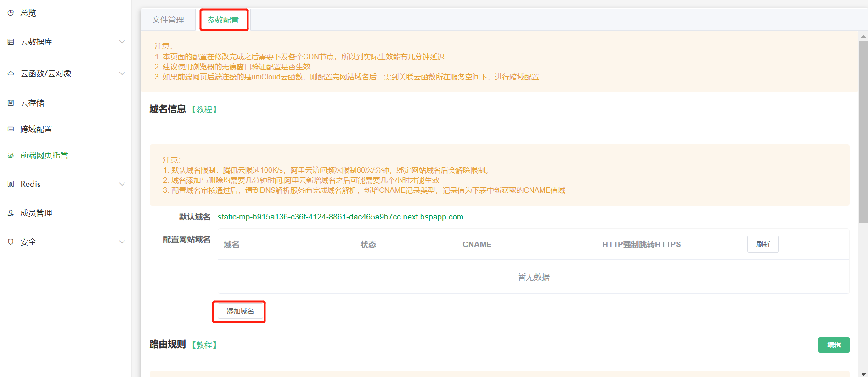This screenshot has height=377, width=868.
Task: Click the scrollbar up arrow
Action: 863,36
